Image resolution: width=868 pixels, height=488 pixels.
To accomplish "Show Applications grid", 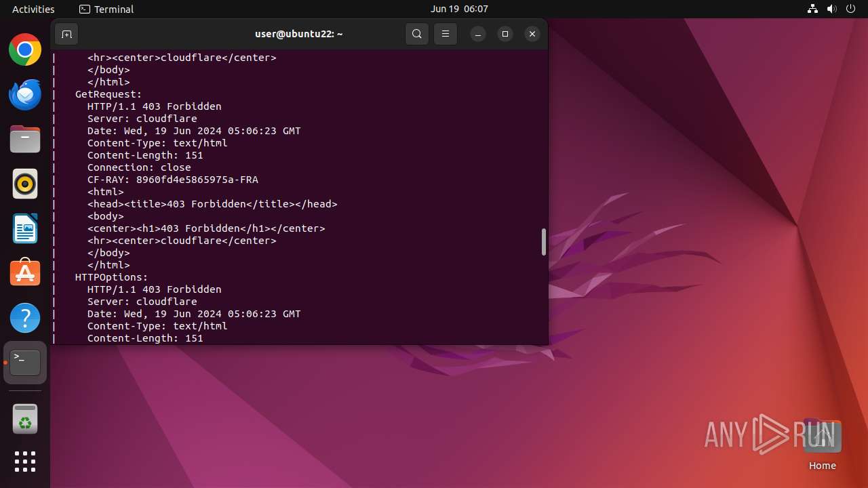I will click(25, 462).
